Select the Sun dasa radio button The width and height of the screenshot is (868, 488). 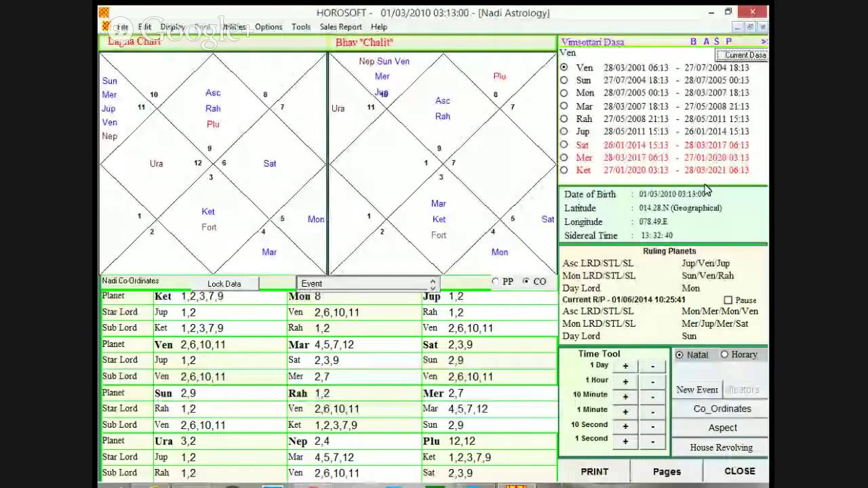564,80
